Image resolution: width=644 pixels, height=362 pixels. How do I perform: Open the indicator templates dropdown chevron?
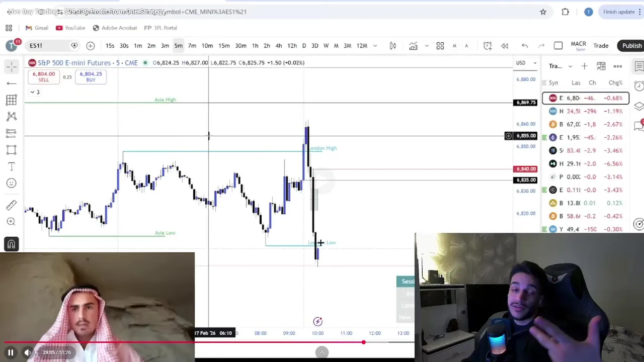click(x=427, y=46)
